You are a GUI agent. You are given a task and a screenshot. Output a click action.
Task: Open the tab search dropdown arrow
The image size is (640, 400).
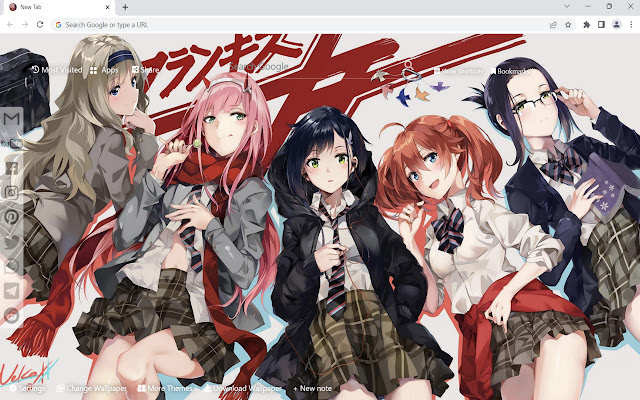click(x=567, y=6)
